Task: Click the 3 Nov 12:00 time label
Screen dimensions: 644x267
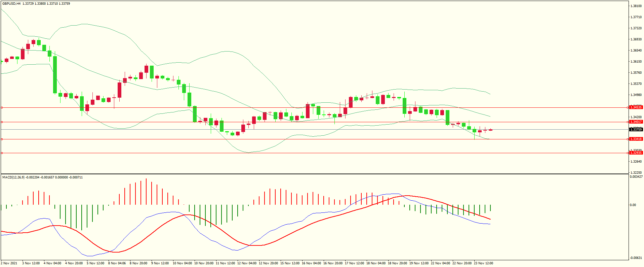Action: [31, 263]
